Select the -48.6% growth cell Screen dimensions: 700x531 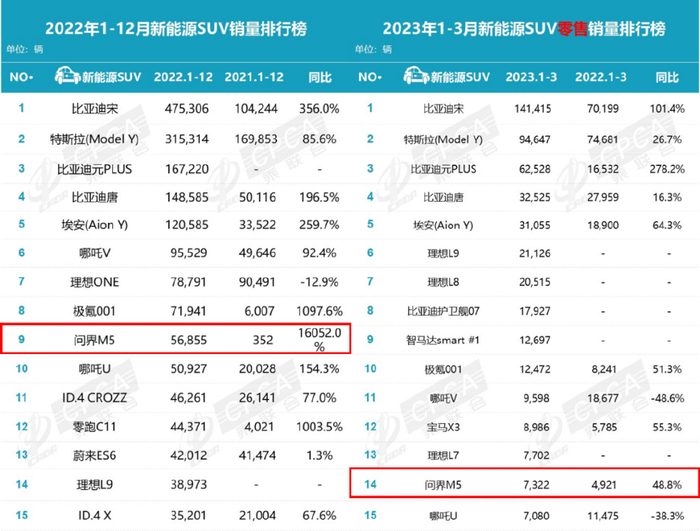pos(667,398)
